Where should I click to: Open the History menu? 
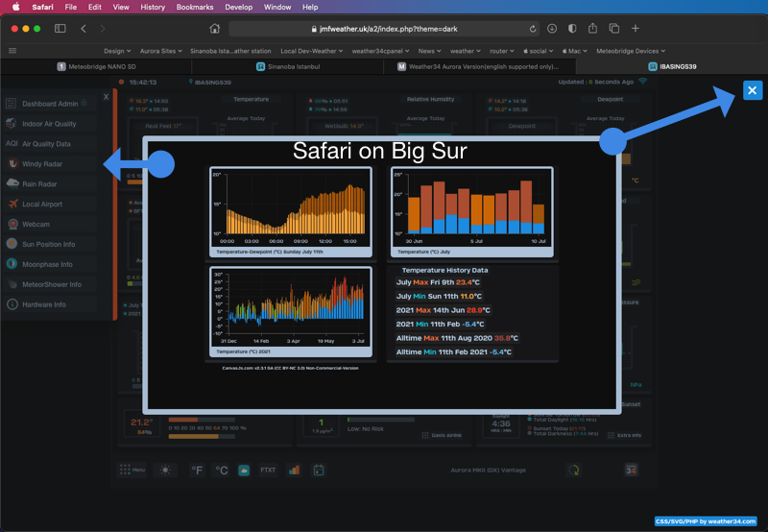[x=153, y=7]
